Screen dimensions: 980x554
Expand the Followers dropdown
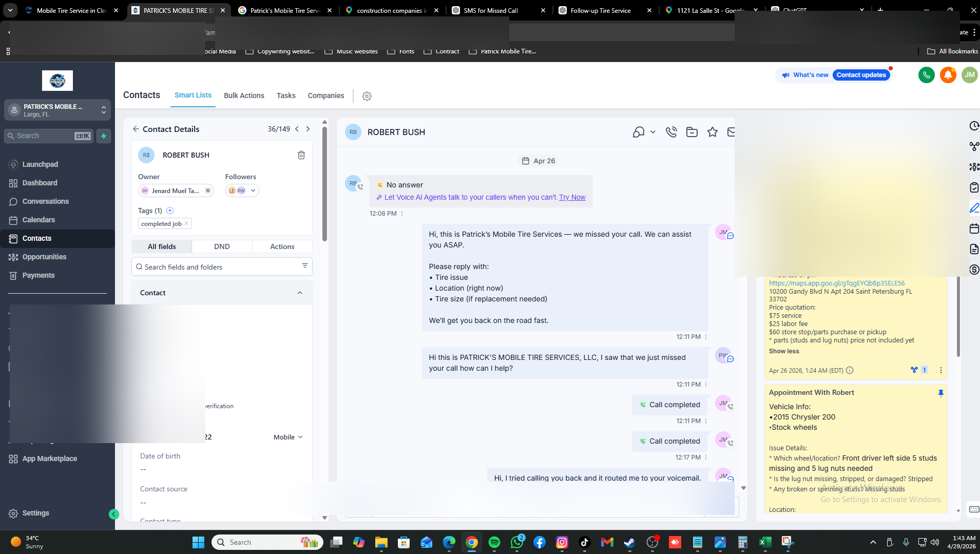point(253,190)
